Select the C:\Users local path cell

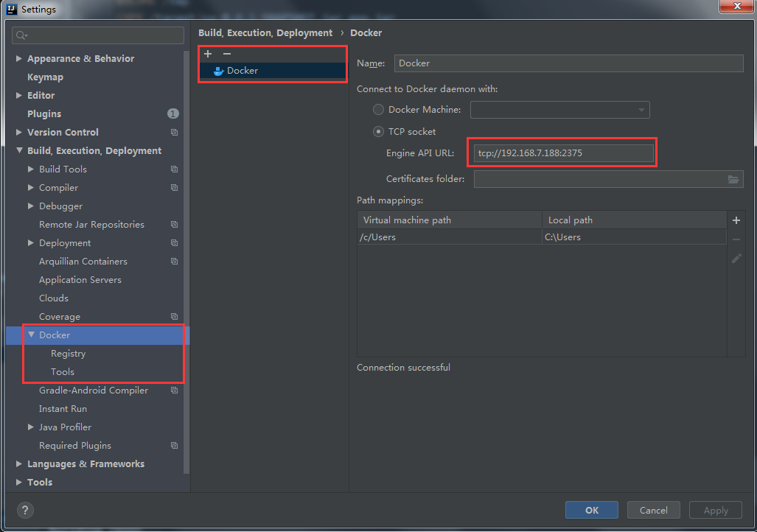[635, 237]
